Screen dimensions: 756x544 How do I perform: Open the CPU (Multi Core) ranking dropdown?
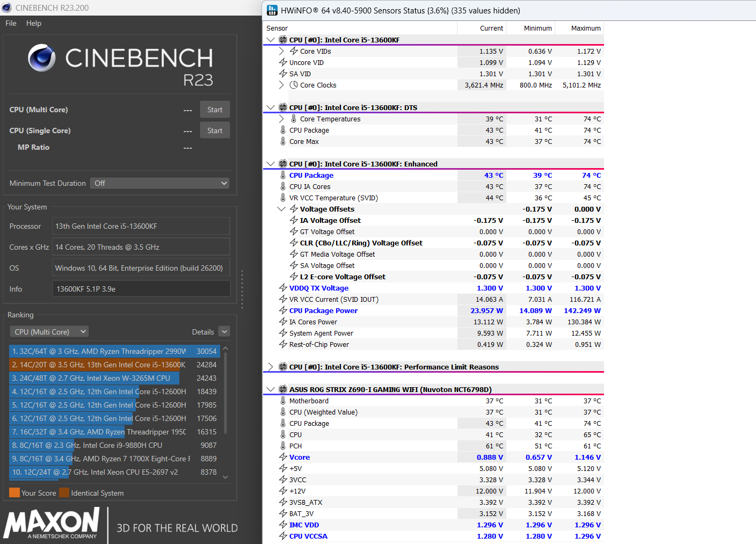coord(49,332)
